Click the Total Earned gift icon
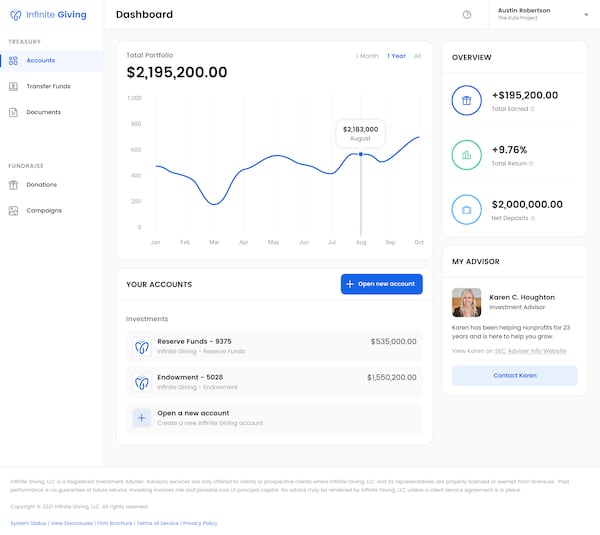 pos(466,100)
